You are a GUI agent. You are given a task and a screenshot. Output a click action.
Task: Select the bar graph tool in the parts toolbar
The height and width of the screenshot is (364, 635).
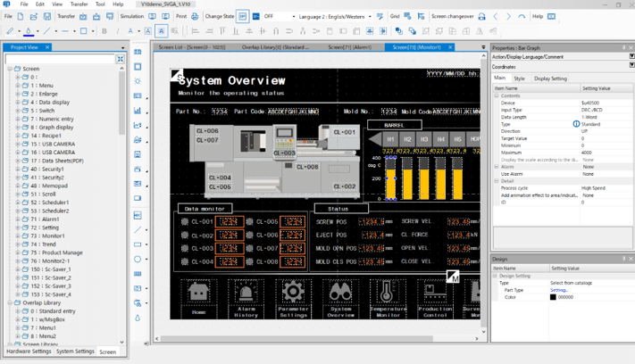click(x=138, y=111)
